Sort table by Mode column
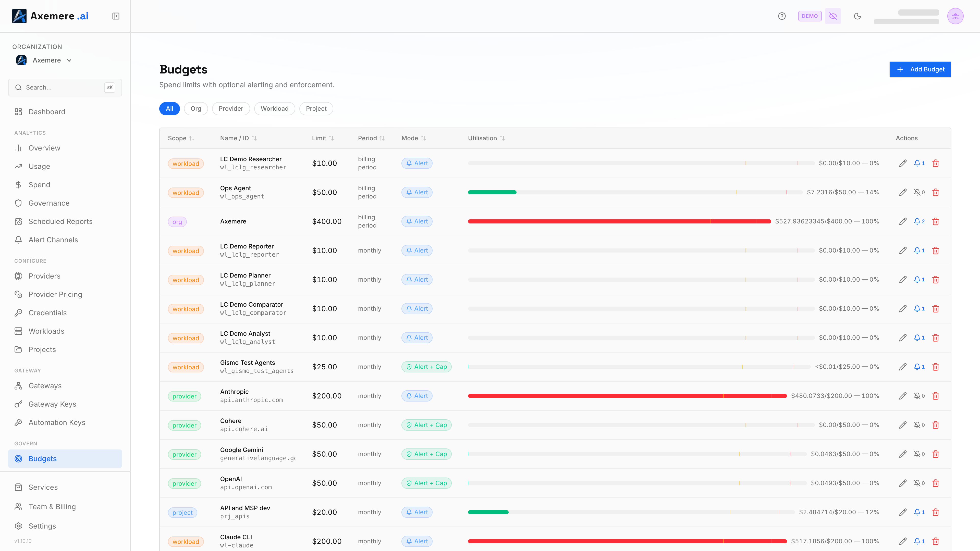980x551 pixels. (413, 138)
